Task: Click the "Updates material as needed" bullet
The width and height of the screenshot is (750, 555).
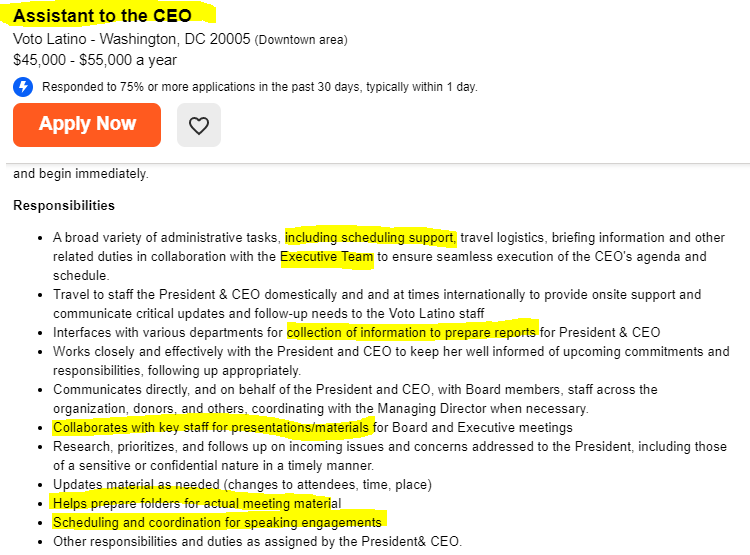Action: pyautogui.click(x=242, y=484)
